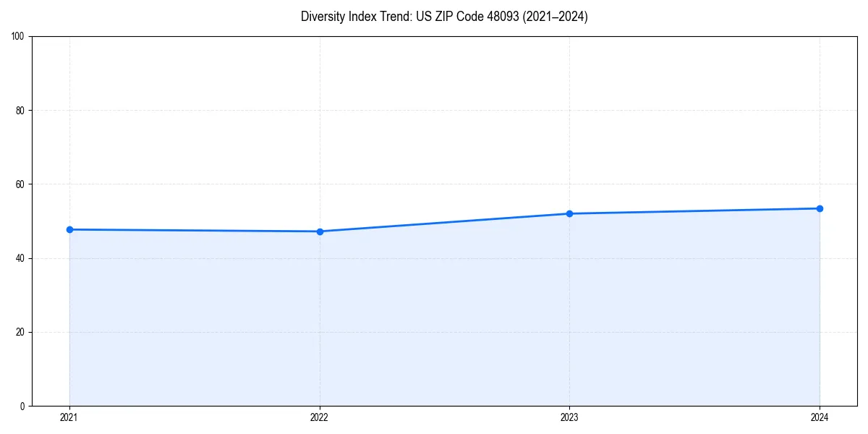Click the highest point on the trend line
The width and height of the screenshot is (868, 434).
(820, 208)
